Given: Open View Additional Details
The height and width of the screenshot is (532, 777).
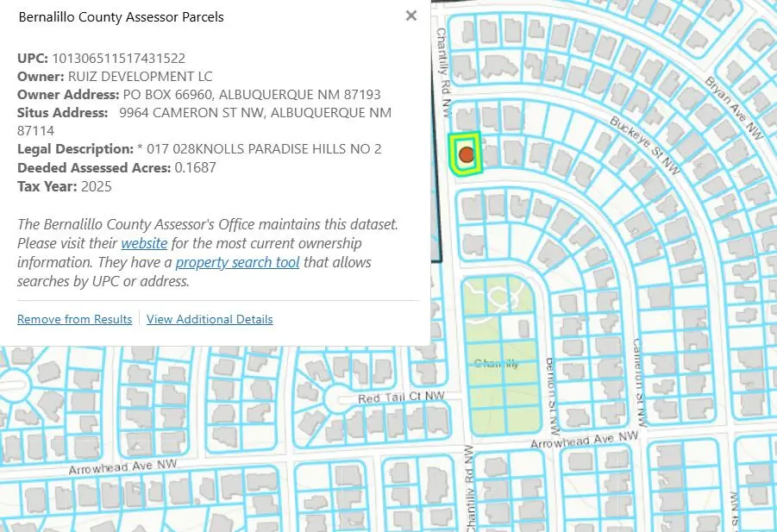Looking at the screenshot, I should pos(210,319).
